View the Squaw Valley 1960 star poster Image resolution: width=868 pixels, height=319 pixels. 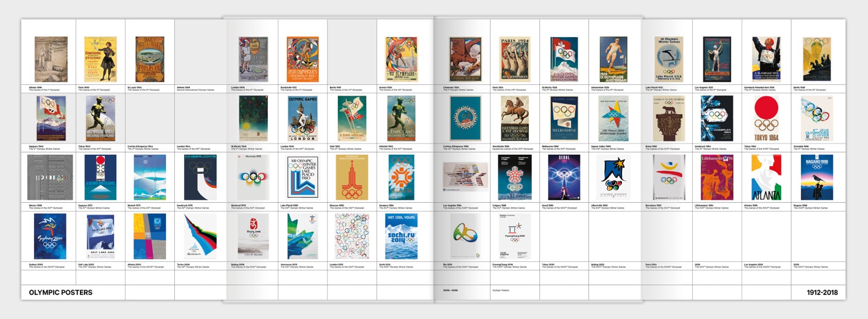point(613,118)
